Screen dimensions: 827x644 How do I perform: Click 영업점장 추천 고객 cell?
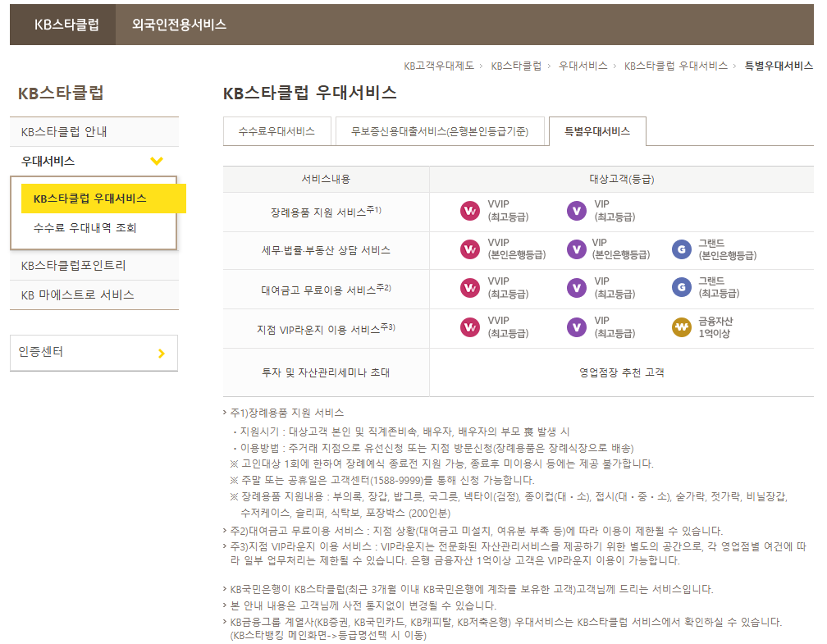pos(622,372)
